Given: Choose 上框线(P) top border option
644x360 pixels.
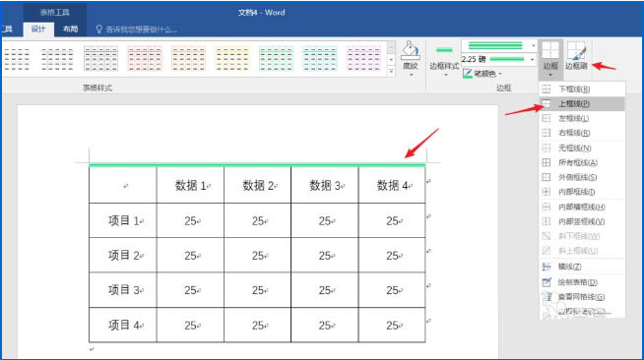Looking at the screenshot, I should point(582,103).
